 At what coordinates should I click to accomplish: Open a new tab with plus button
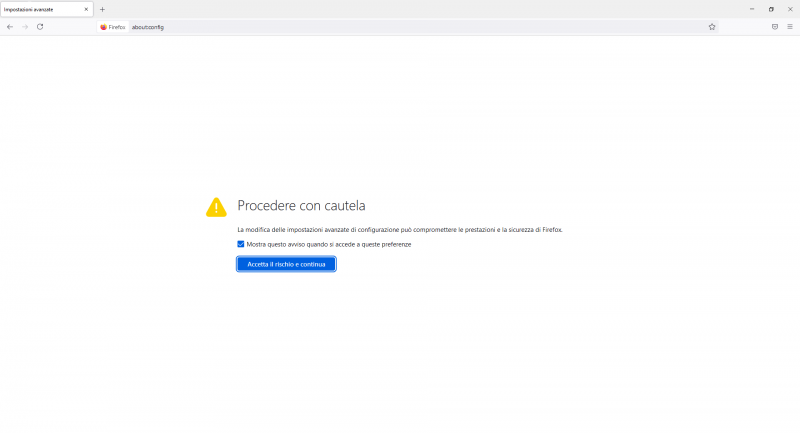(x=103, y=9)
